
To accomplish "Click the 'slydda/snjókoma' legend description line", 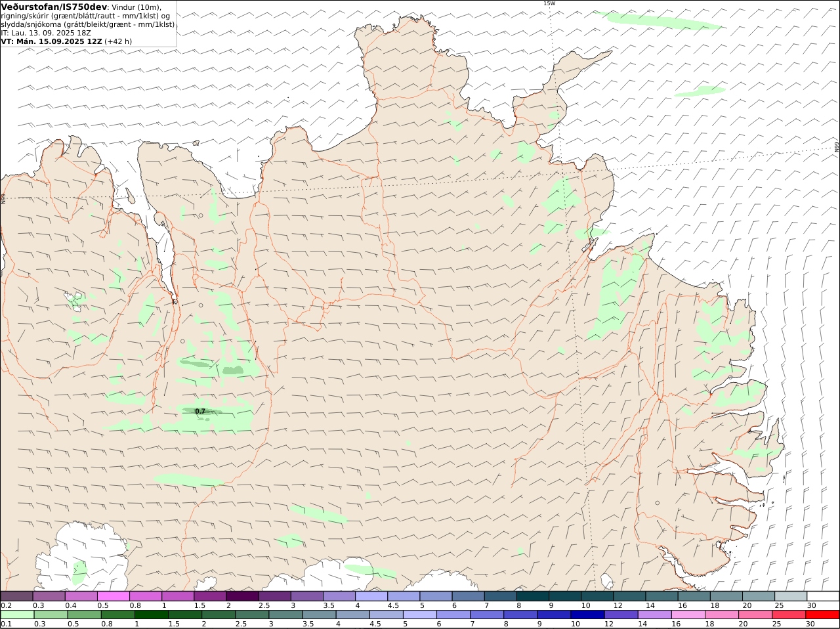I will pyautogui.click(x=88, y=24).
